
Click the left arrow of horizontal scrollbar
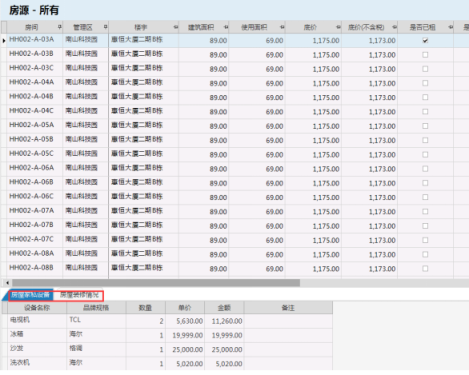click(7, 283)
